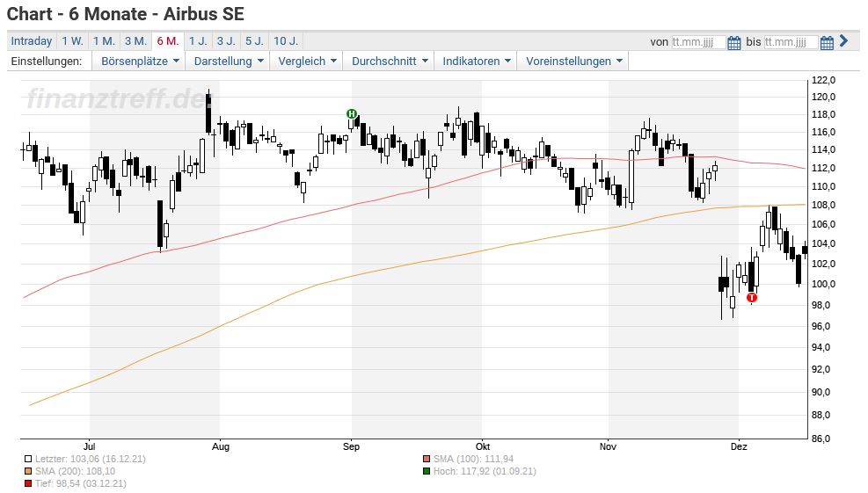Open the Darstellung dropdown

[229, 61]
